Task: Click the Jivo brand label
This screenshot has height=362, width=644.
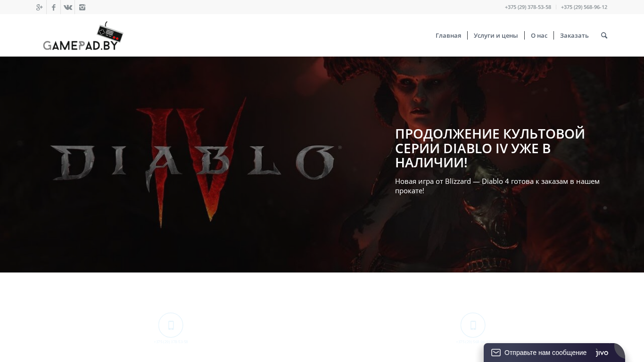Action: pos(602,353)
